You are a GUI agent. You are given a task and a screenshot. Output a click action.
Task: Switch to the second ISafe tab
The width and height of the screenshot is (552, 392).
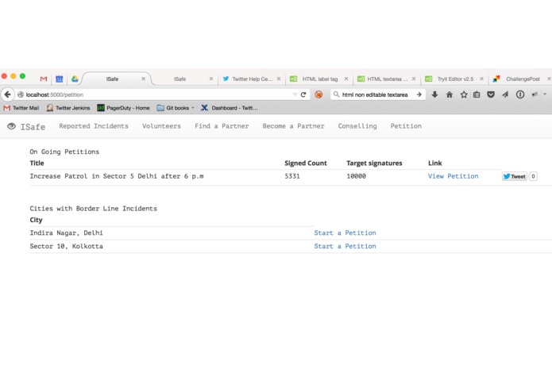[x=179, y=79]
